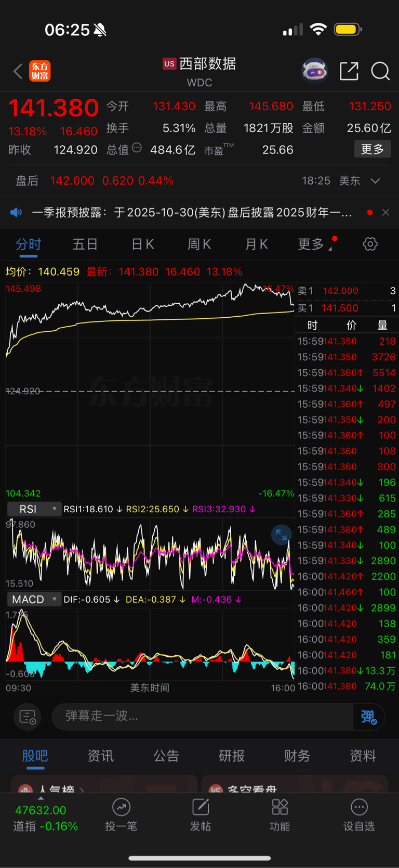Toggle the 弹 barrage button
Image resolution: width=399 pixels, height=868 pixels.
(369, 717)
